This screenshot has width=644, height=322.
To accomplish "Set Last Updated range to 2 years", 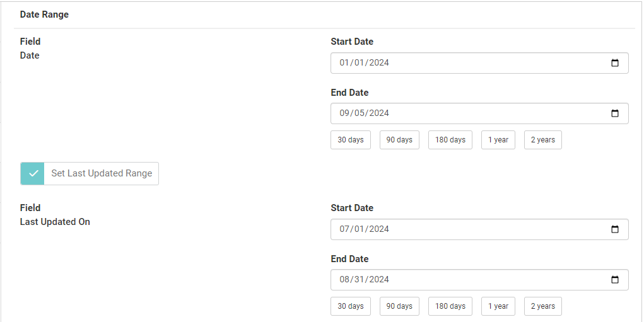I will [x=543, y=306].
